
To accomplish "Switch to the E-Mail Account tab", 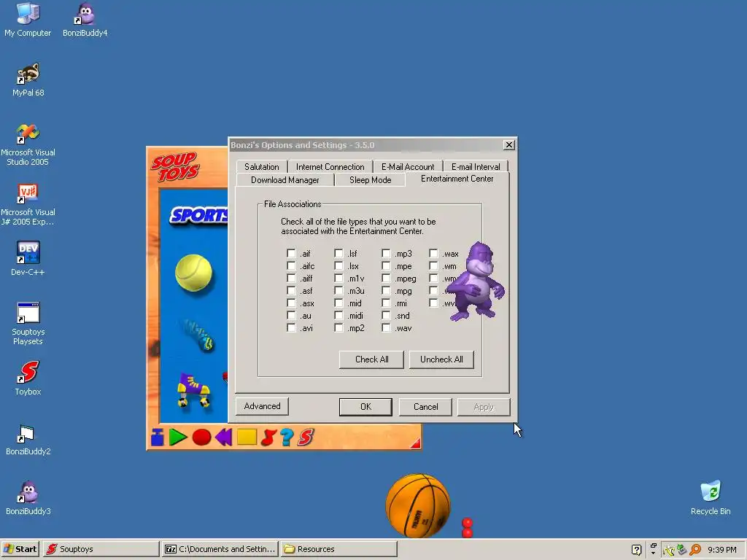I will [408, 167].
